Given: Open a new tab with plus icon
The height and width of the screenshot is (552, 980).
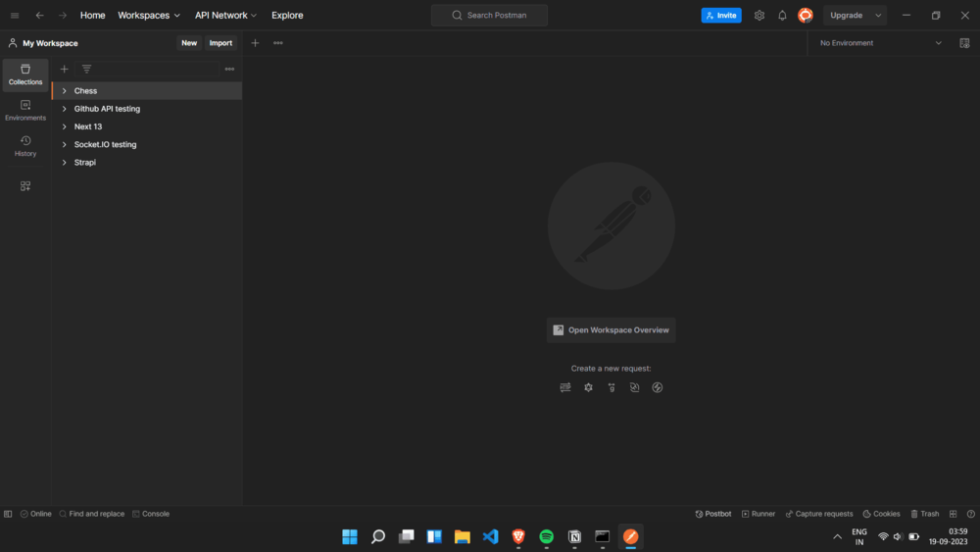Looking at the screenshot, I should click(x=255, y=43).
